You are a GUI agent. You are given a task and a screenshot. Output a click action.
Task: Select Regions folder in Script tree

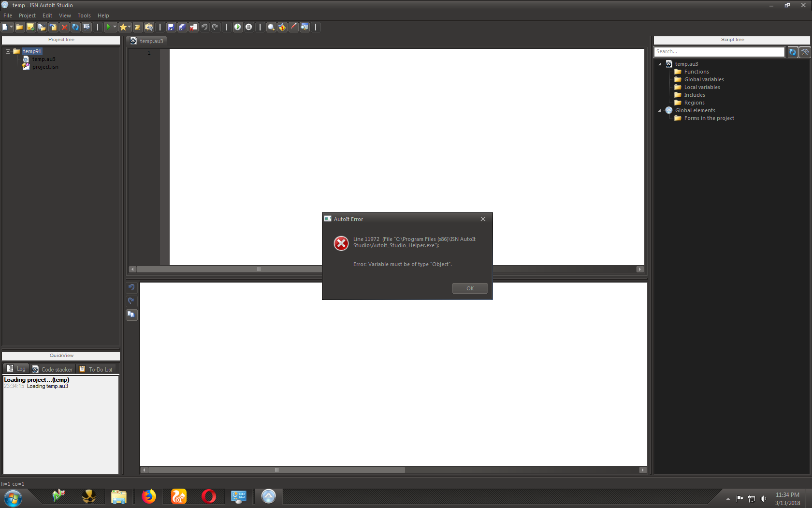(x=694, y=103)
